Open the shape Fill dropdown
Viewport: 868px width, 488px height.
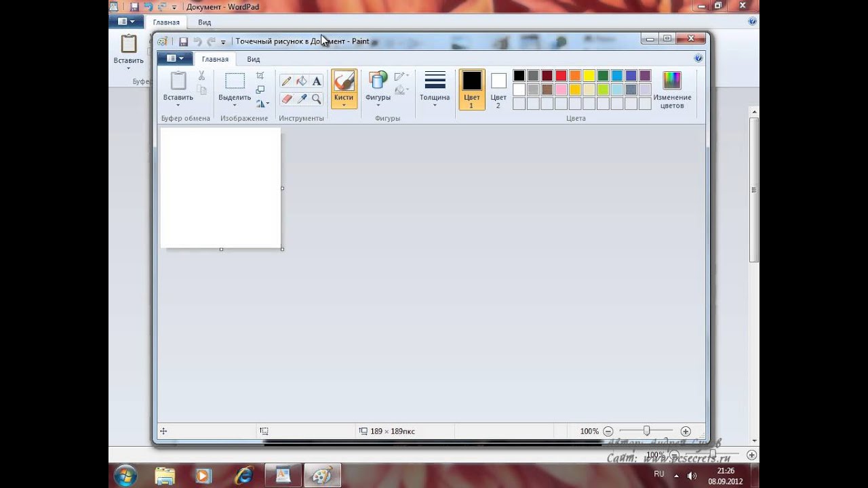click(x=402, y=89)
